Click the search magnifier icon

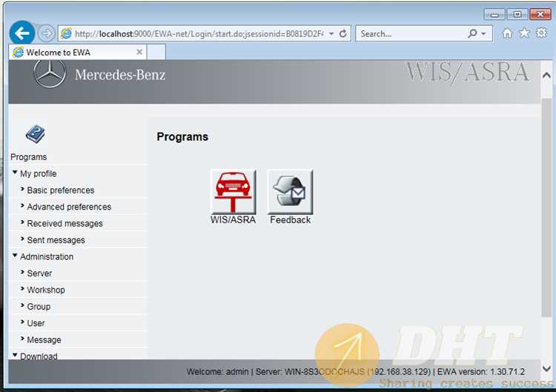[472, 33]
